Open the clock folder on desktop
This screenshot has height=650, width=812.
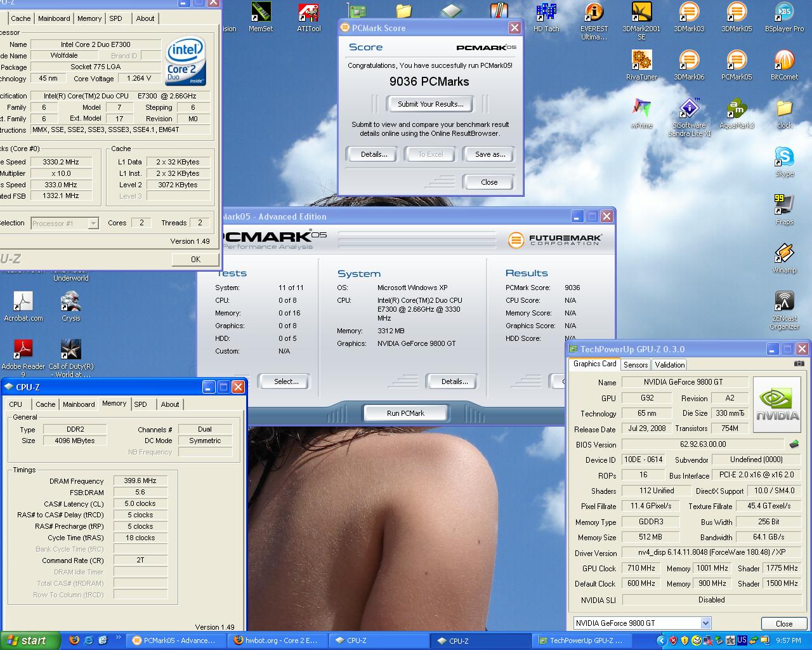tap(784, 114)
